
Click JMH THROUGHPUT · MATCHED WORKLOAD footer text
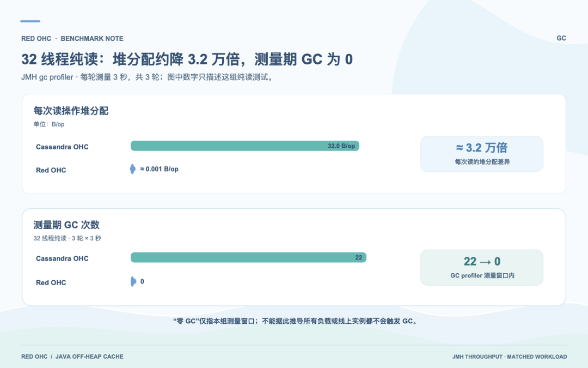(x=509, y=357)
